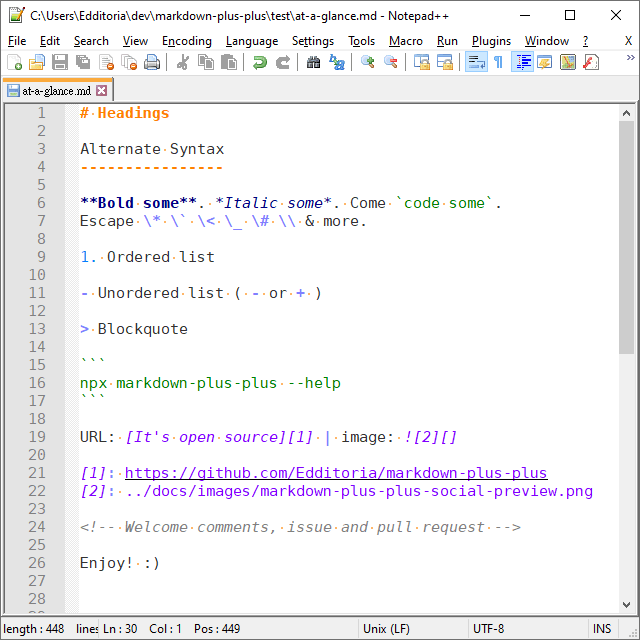Click the user-defined language dialog icon
The height and width of the screenshot is (640, 640).
(x=544, y=62)
